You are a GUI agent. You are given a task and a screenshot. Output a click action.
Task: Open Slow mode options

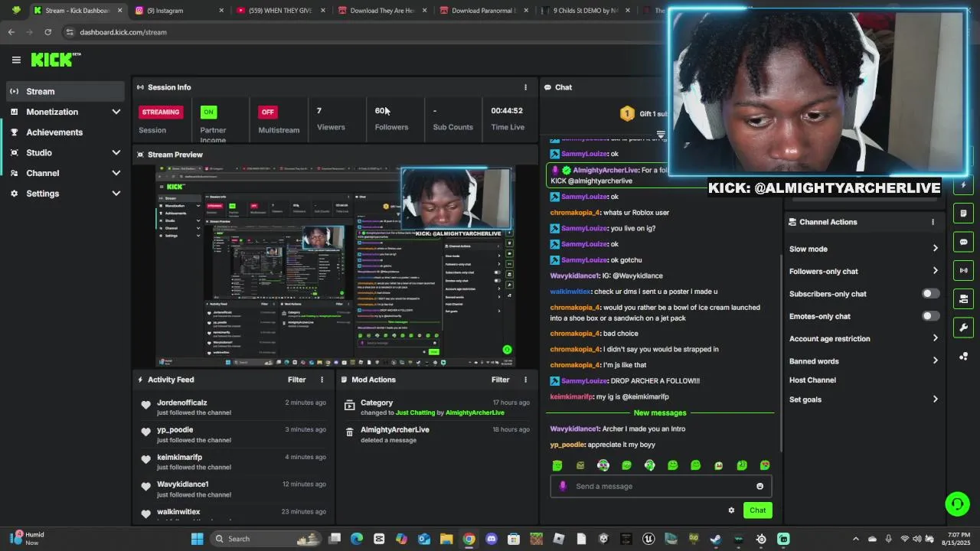coord(864,249)
